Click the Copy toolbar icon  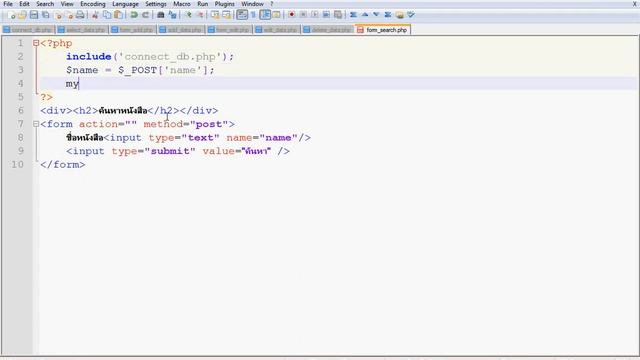click(107, 15)
